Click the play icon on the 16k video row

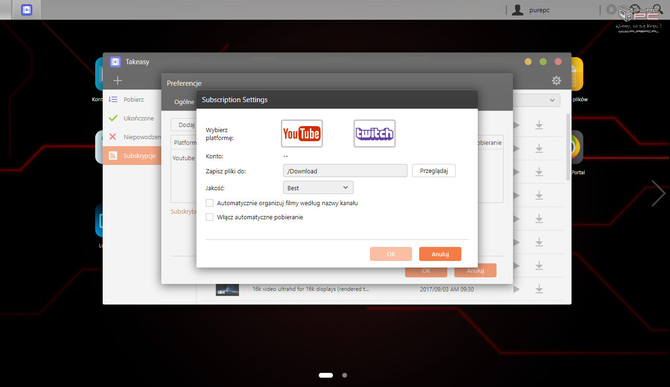click(516, 289)
